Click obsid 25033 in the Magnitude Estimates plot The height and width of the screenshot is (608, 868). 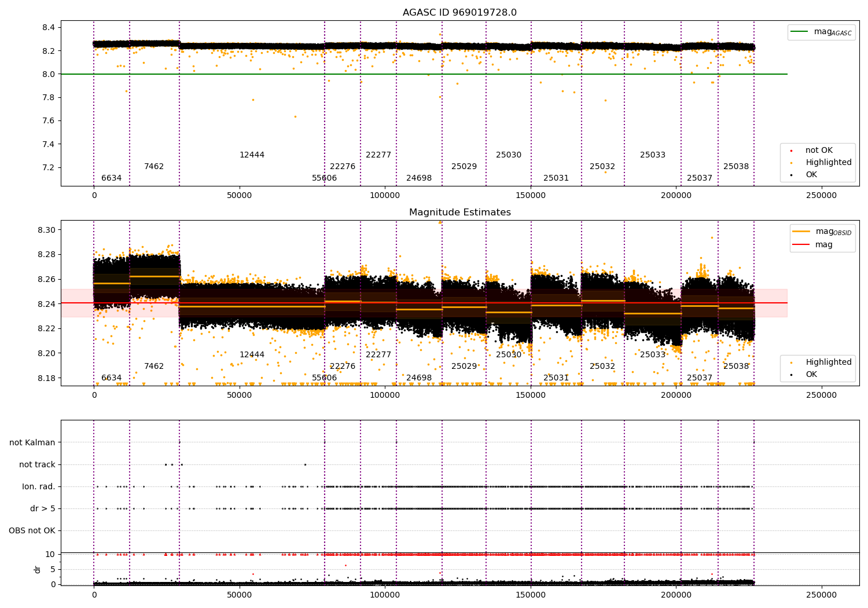653,355
